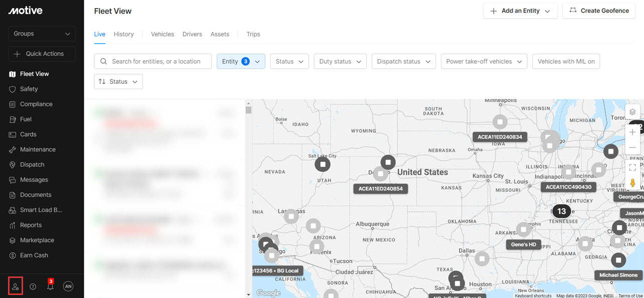The width and height of the screenshot is (644, 298).
Task: Click the Quick Actions button
Action: pos(42,54)
